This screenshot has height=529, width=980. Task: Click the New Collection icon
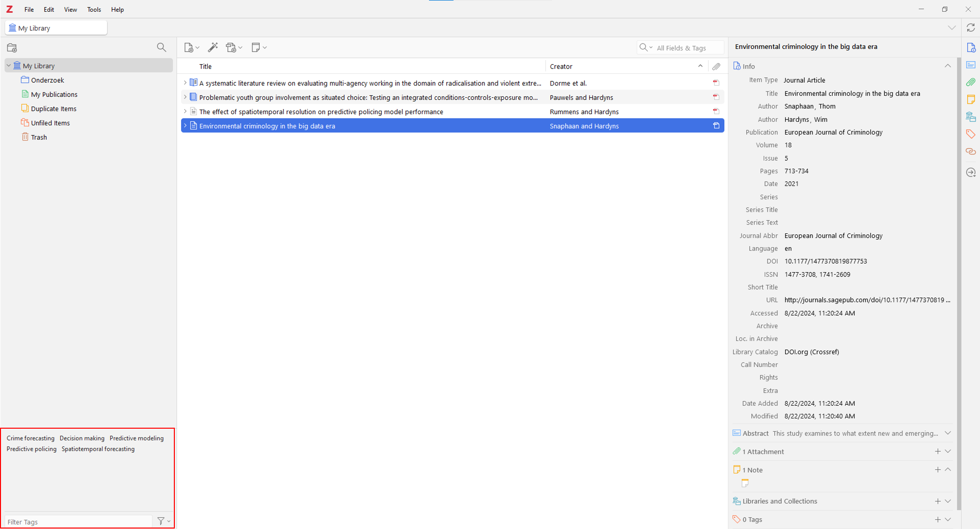click(12, 47)
